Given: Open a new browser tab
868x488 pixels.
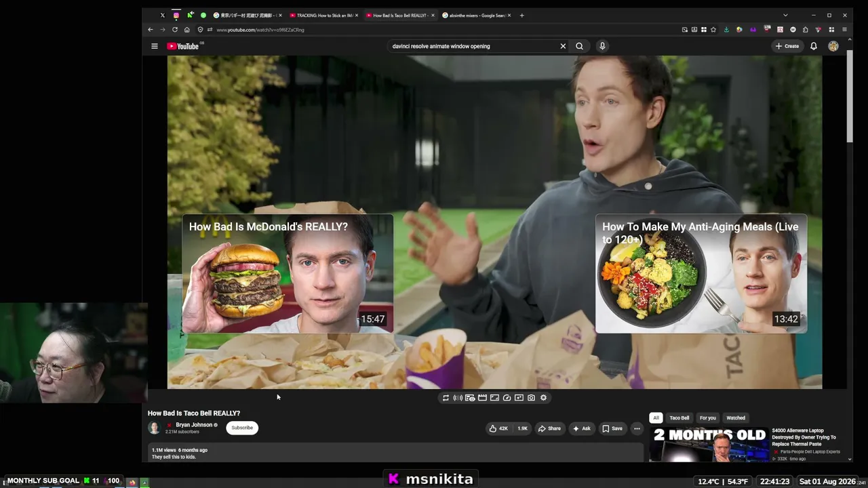Looking at the screenshot, I should pyautogui.click(x=521, y=15).
